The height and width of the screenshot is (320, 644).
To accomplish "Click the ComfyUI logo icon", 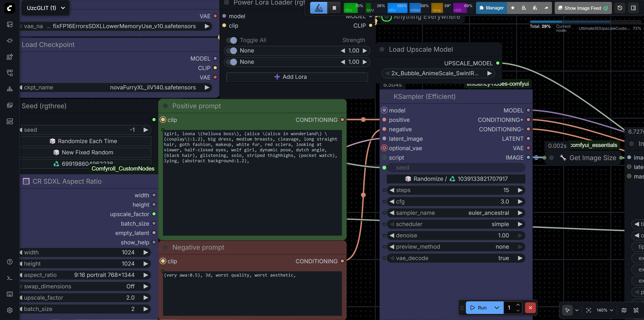I will 9,8.
